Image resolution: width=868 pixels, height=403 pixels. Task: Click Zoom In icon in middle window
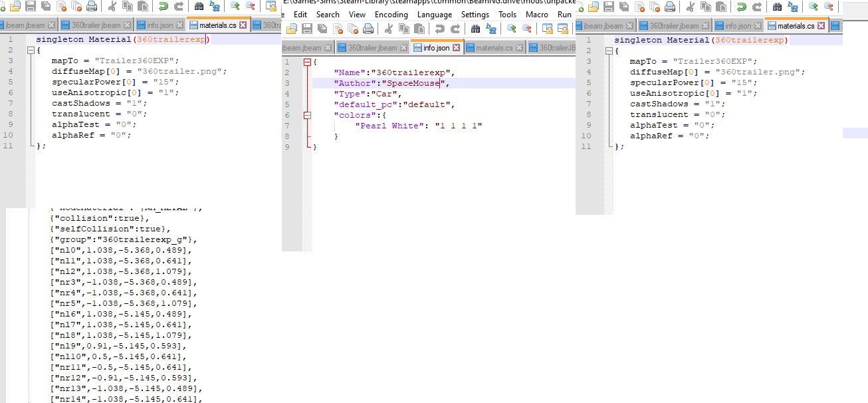pos(512,29)
